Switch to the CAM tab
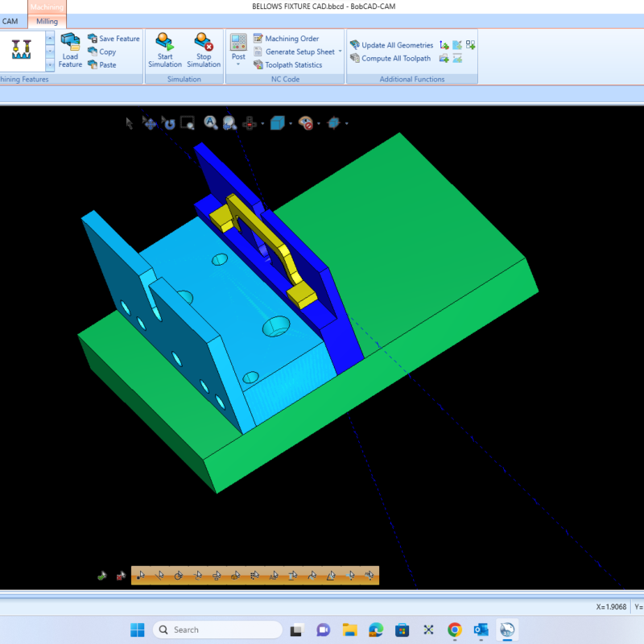Image resolution: width=644 pixels, height=644 pixels. coord(10,22)
